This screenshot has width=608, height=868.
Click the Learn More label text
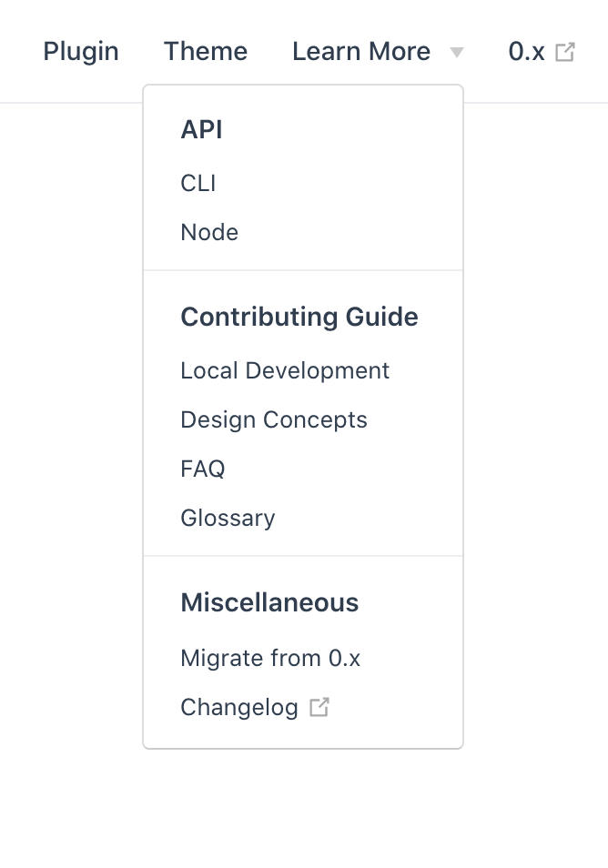361,52
